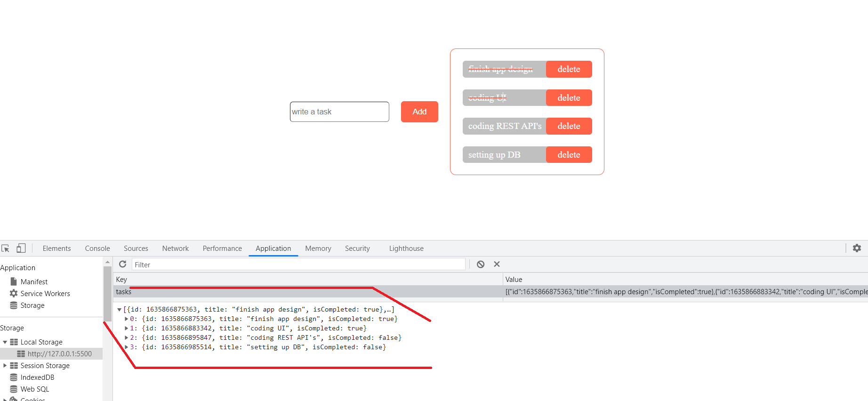Click the inspect element picker icon

tap(6, 248)
